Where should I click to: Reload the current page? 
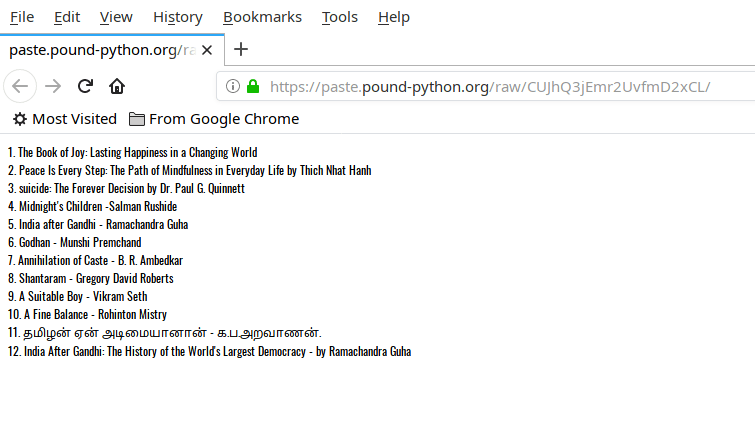(85, 87)
